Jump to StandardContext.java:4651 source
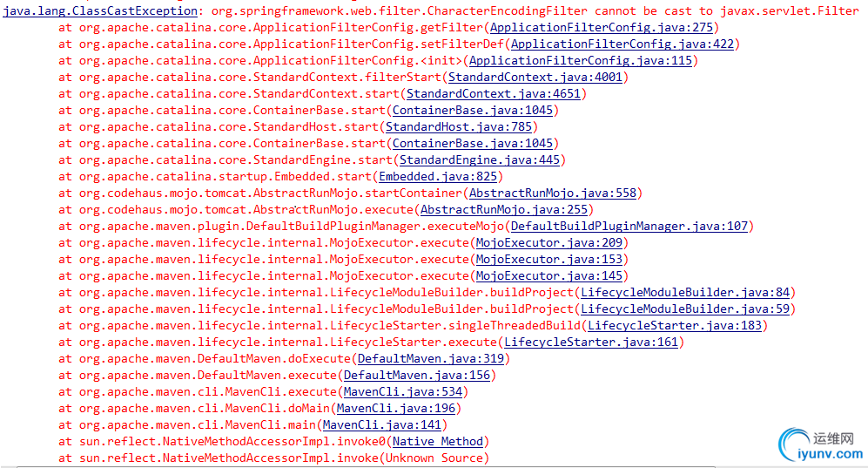This screenshot has width=868, height=468. point(494,93)
